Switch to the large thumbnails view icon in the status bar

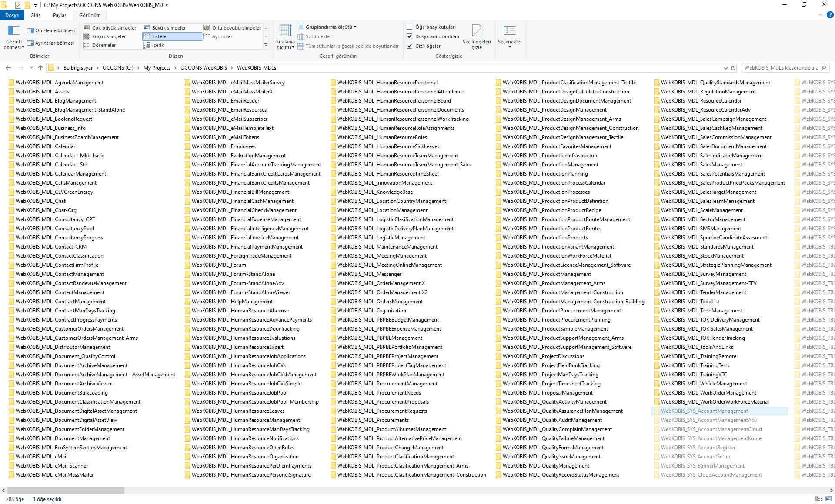(829, 499)
